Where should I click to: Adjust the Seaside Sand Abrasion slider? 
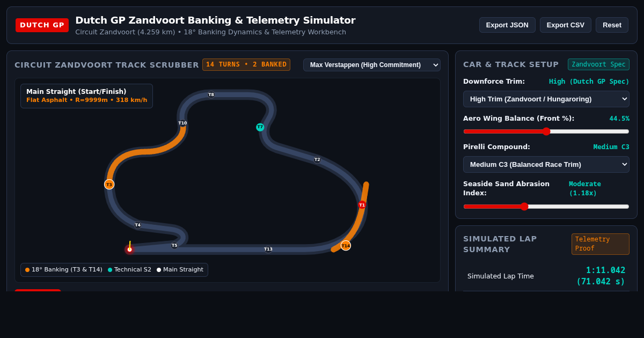tap(546, 207)
